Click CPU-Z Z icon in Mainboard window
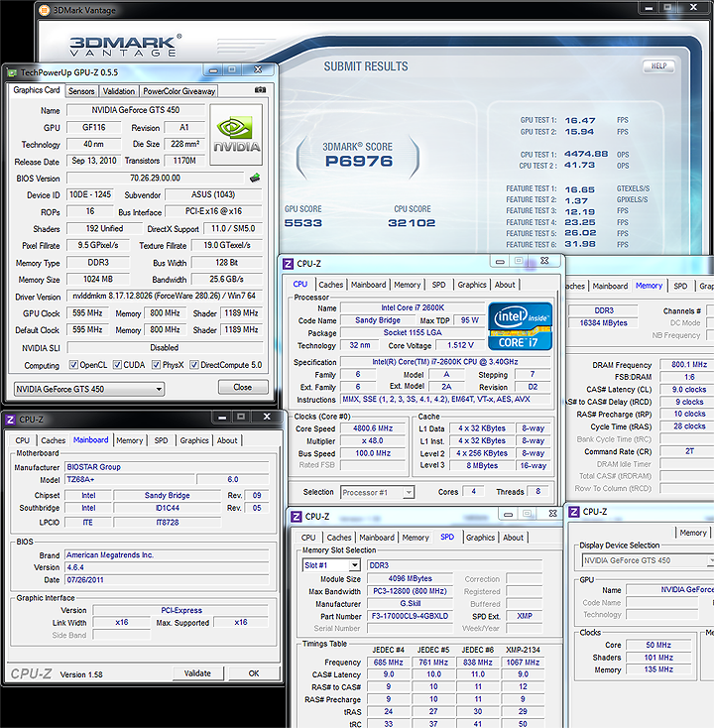The height and width of the screenshot is (728, 714). [x=10, y=420]
